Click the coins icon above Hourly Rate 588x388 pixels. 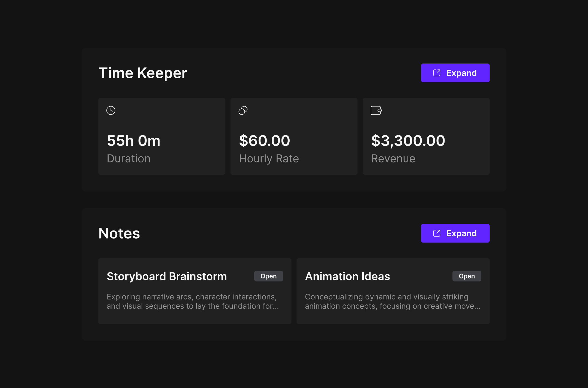[243, 110]
